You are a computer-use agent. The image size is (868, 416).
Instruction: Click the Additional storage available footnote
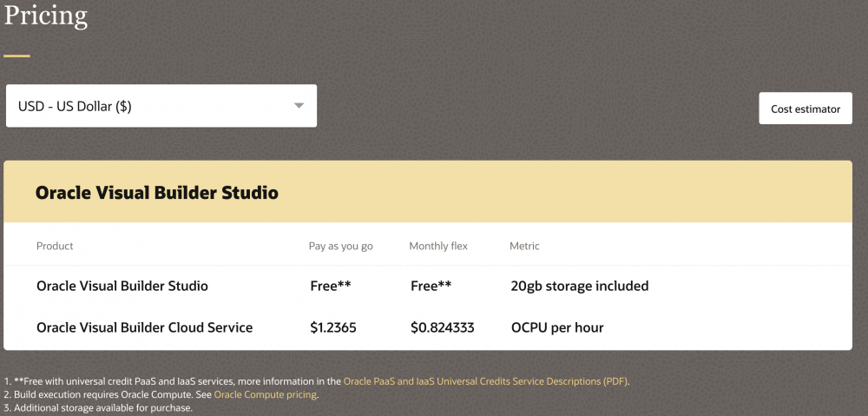[98, 408]
